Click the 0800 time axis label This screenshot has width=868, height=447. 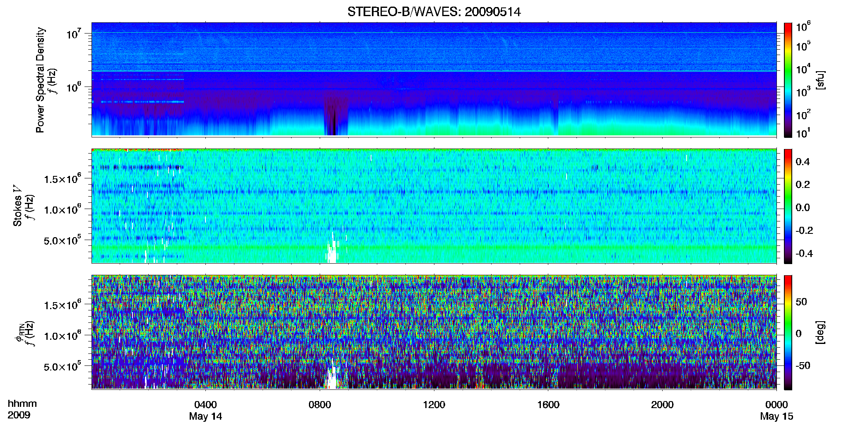coord(320,405)
